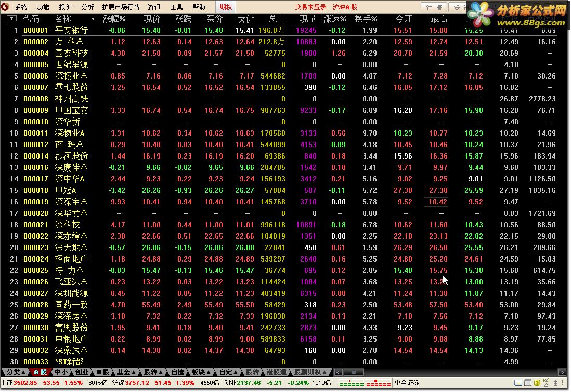
Task: Open the 报价 menu
Action: pos(65,7)
